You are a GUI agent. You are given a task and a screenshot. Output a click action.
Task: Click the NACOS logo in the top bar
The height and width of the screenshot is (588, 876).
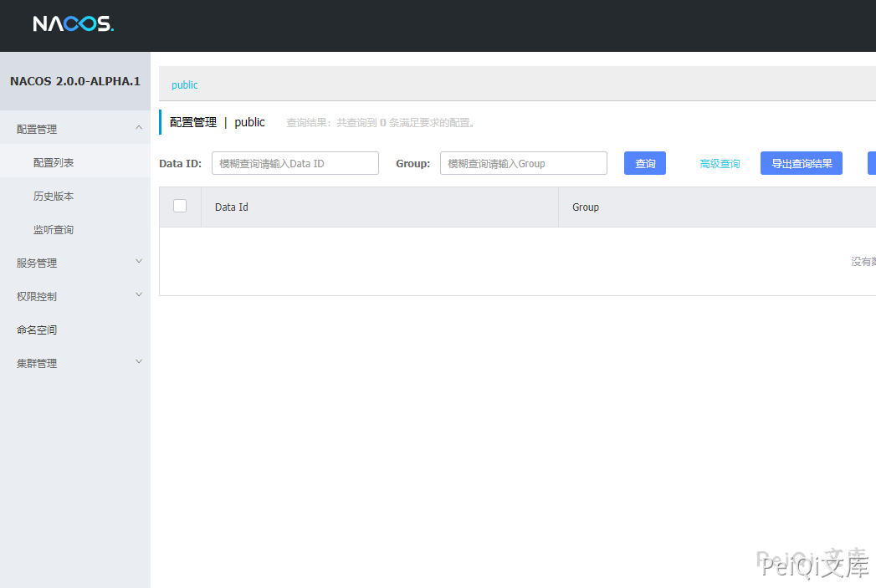tap(73, 24)
